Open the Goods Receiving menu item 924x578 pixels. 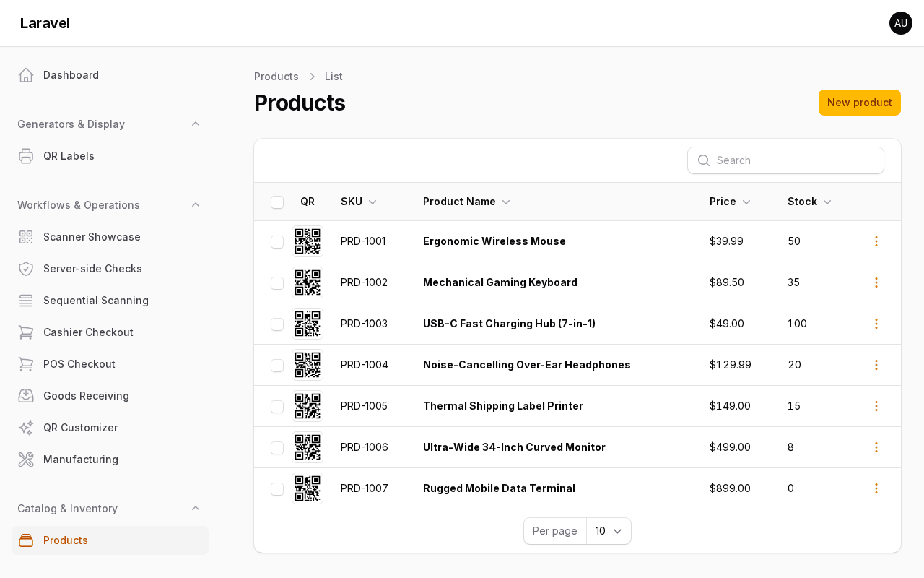point(110,396)
